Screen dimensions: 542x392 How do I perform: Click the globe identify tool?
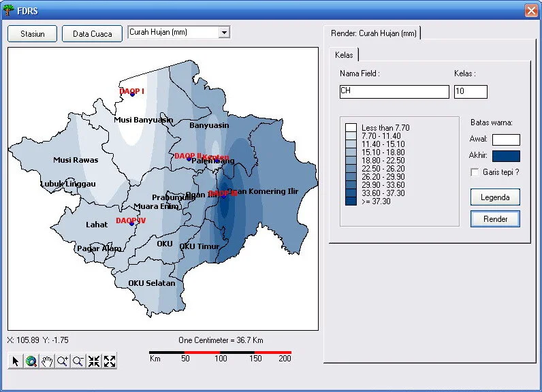[x=31, y=361]
